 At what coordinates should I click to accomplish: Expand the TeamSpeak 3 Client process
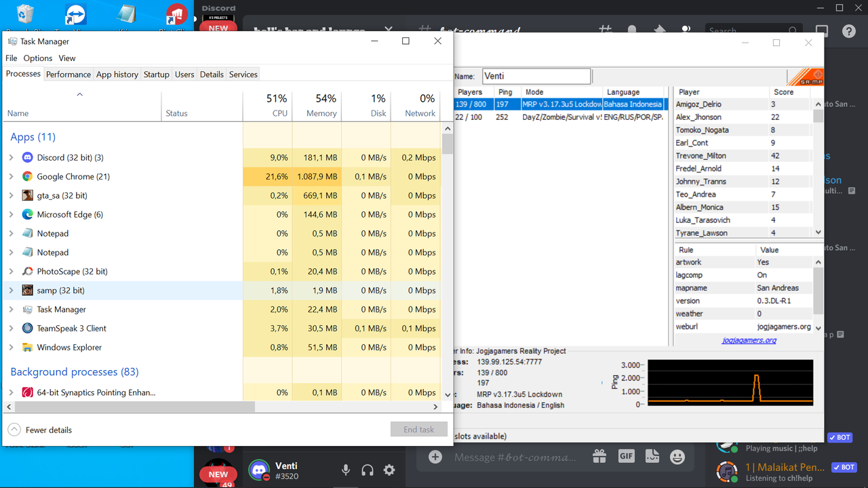point(11,328)
